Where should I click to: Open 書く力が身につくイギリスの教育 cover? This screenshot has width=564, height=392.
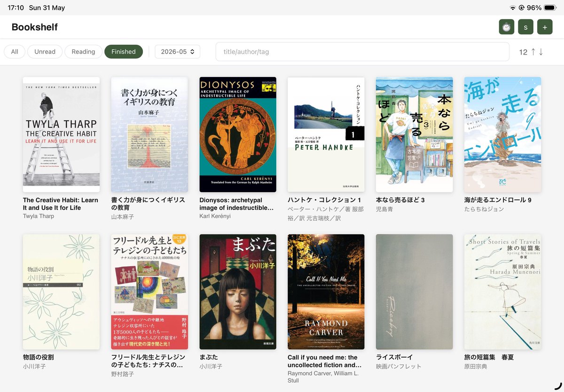[x=149, y=134]
